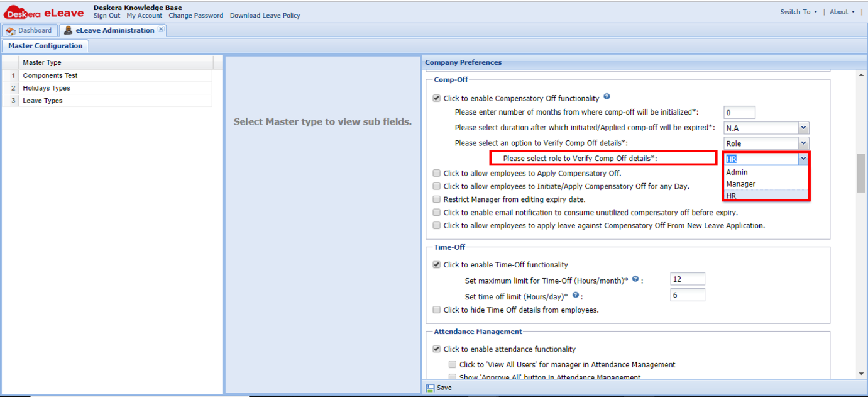Select Leave Types in the Master Type list

click(x=42, y=100)
